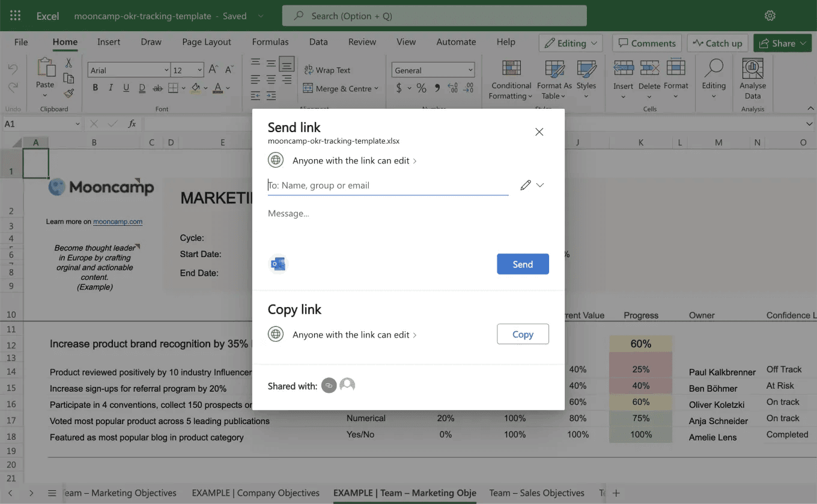
Task: Open Conditional Formatting options
Action: point(510,79)
